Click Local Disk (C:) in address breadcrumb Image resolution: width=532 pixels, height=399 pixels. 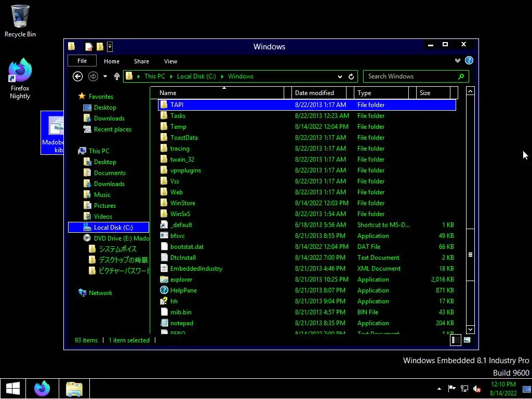[196, 76]
